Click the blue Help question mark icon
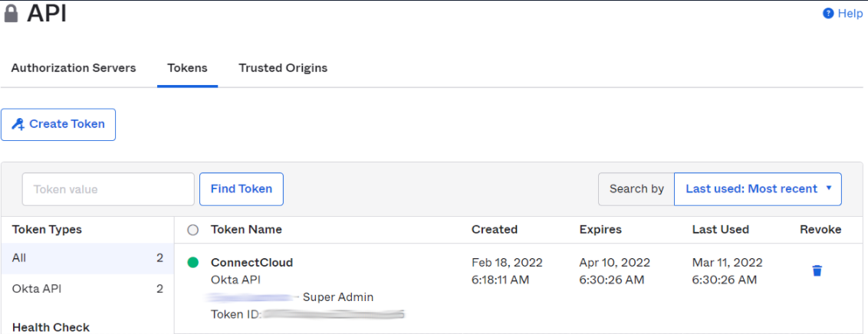Screen dimensions: 868x334 (828, 14)
